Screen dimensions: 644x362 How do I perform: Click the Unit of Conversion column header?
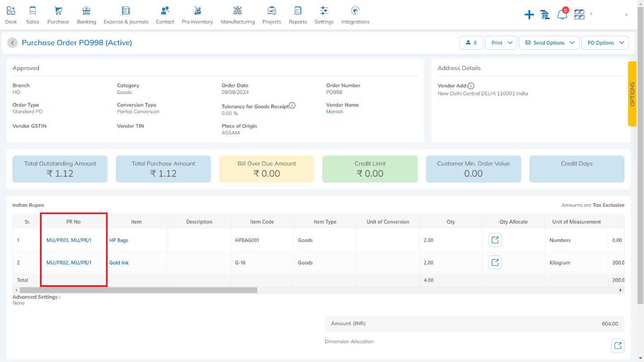pos(388,222)
